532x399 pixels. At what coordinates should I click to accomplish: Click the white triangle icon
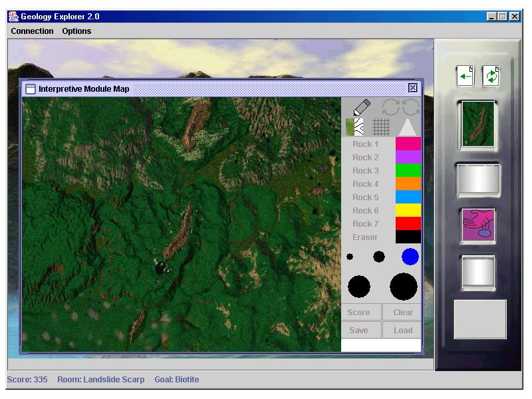pyautogui.click(x=408, y=126)
